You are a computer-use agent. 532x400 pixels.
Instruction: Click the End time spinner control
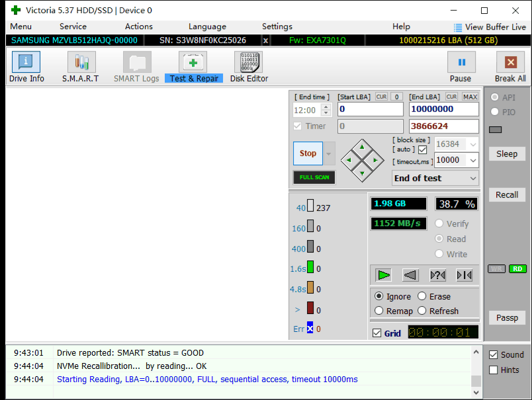tap(326, 110)
